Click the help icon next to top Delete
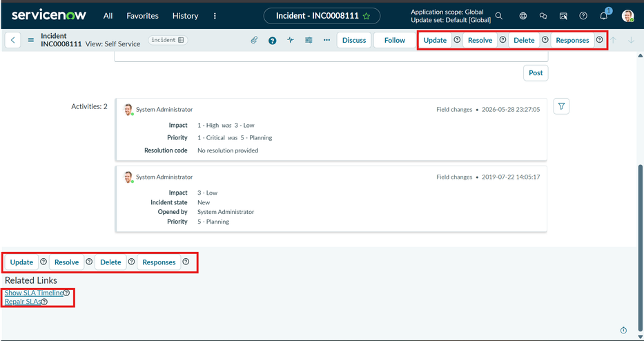Viewport: 644px width, 341px height. [x=545, y=40]
